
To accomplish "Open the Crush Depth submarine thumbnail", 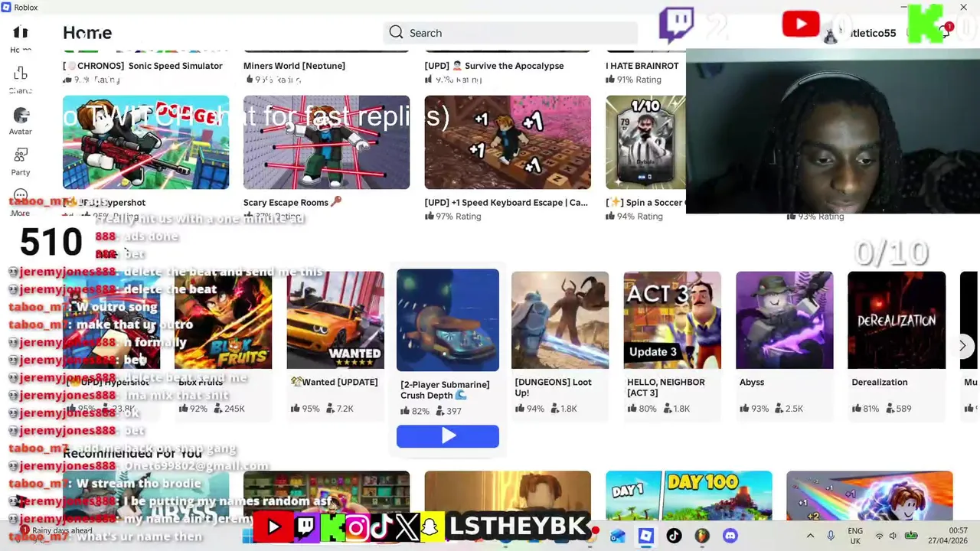I will [448, 320].
